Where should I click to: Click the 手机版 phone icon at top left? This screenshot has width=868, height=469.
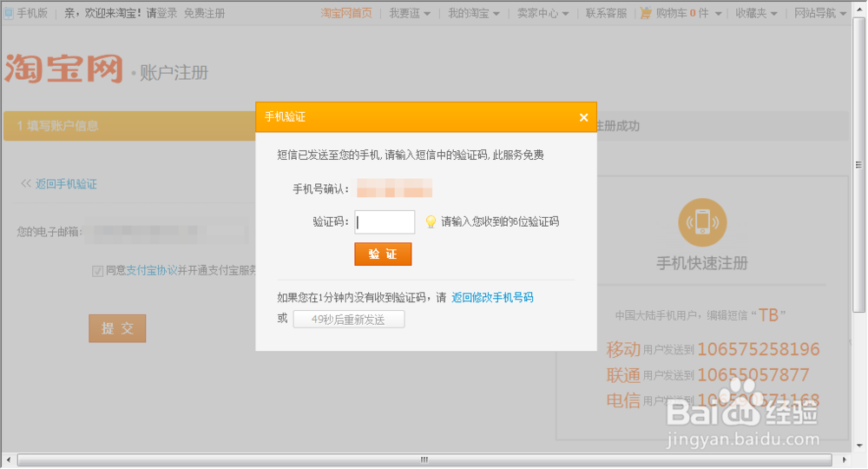(9, 13)
